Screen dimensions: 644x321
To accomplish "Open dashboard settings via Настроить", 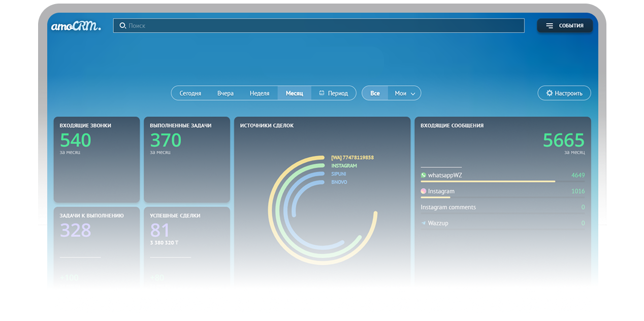I will pos(564,93).
